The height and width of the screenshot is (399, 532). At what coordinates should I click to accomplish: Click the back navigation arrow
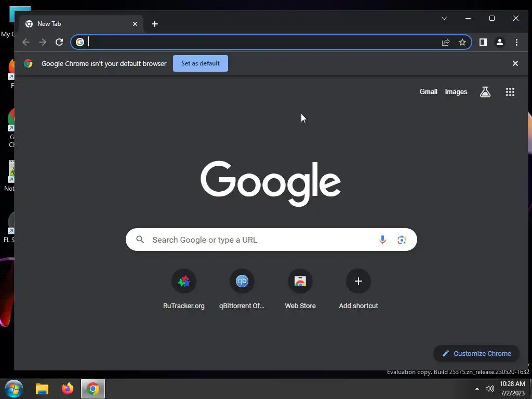(x=26, y=42)
